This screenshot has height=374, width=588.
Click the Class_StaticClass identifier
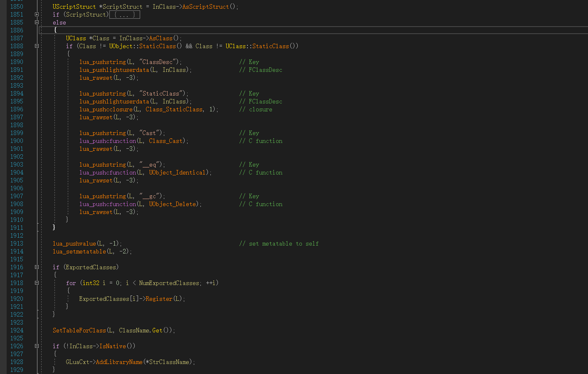click(x=174, y=109)
